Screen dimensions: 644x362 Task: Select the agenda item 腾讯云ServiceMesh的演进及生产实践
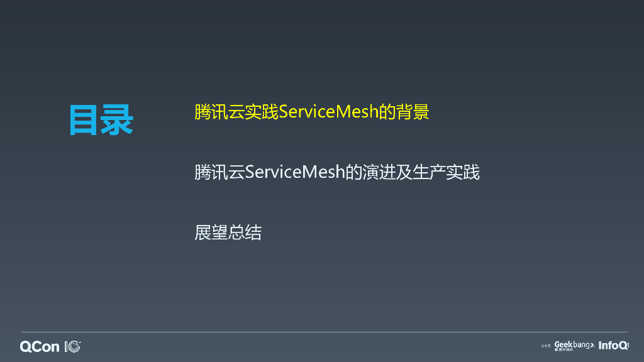coord(337,172)
